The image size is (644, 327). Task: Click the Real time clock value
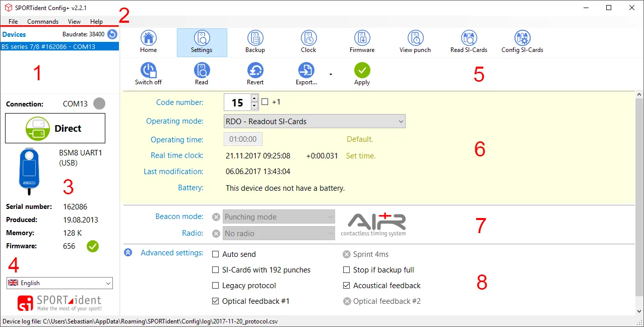(258, 156)
